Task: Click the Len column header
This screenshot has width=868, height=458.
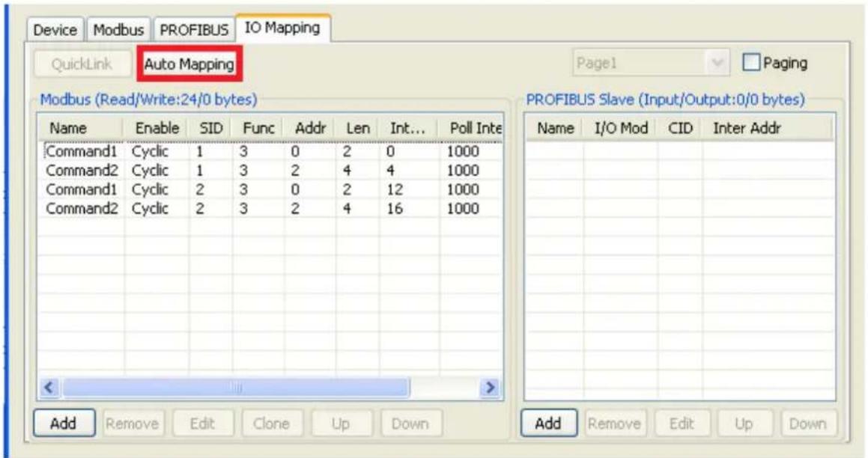Action: click(x=357, y=128)
